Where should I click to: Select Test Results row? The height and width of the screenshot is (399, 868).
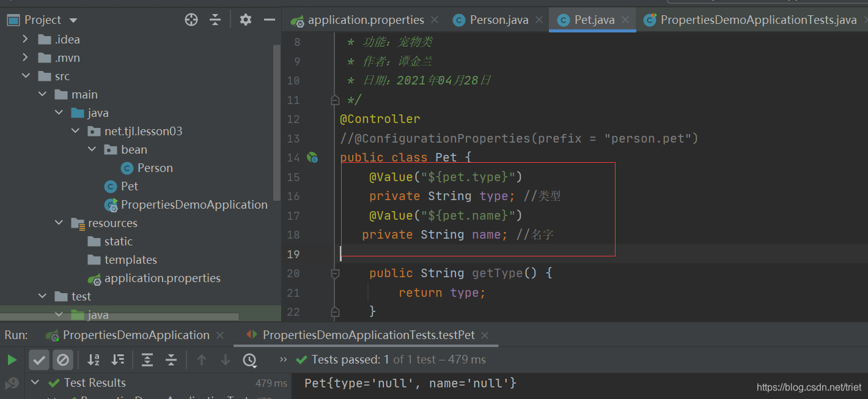click(159, 382)
